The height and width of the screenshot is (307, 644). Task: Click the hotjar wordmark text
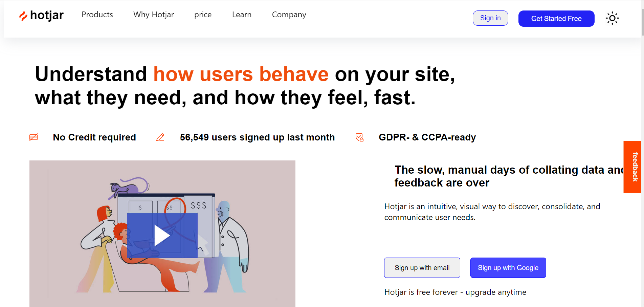[x=47, y=15]
